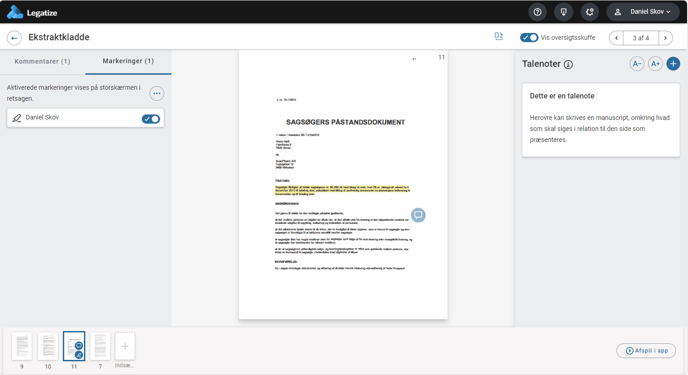Open the 'Dette er en talenote' note card
This screenshot has height=375, width=688.
pos(601,120)
